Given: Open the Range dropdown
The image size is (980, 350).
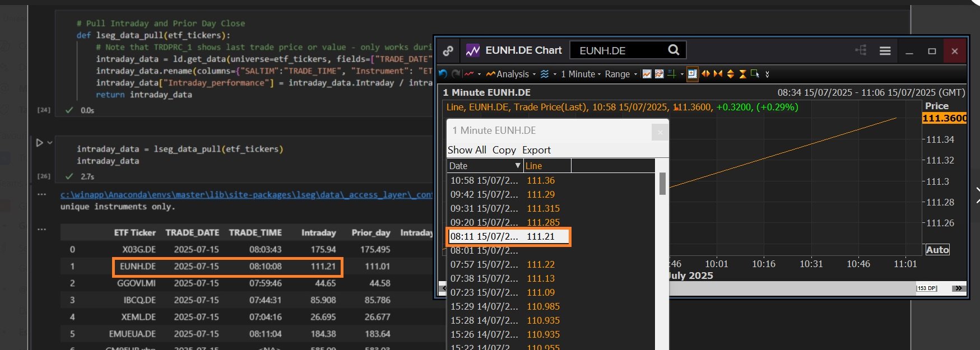Looking at the screenshot, I should pos(621,74).
